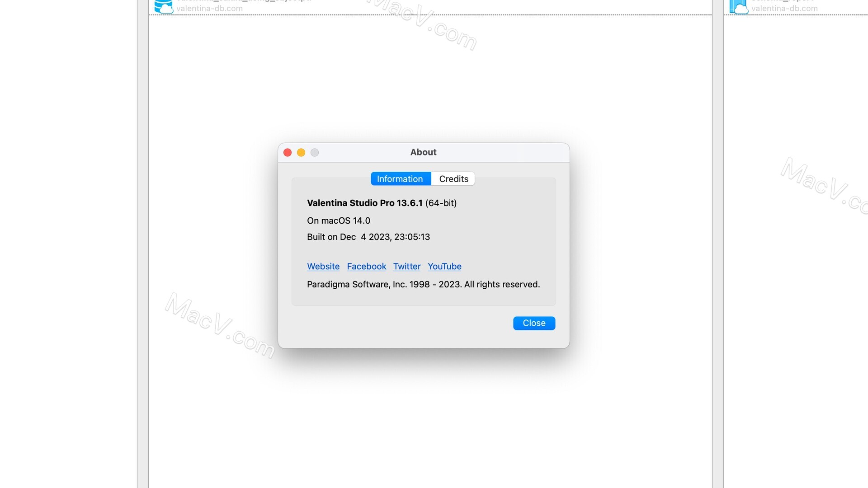Open the Facebook link
This screenshot has height=488, width=868.
[x=366, y=266]
